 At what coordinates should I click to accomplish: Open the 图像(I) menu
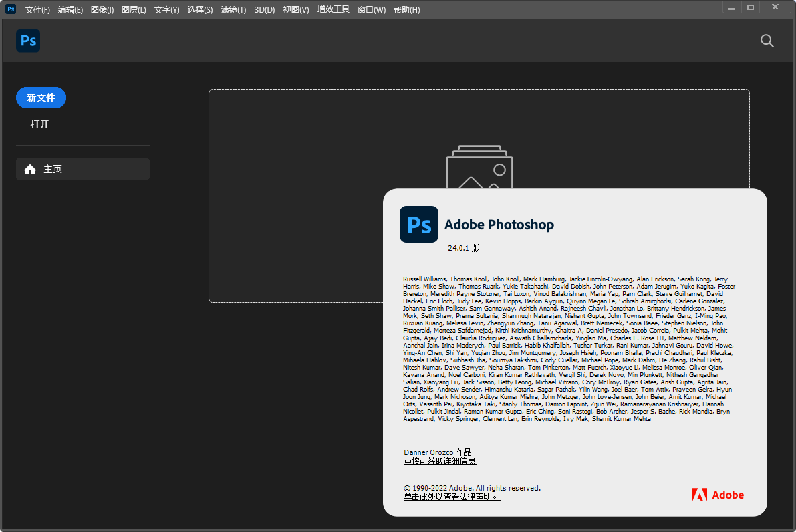[x=102, y=9]
